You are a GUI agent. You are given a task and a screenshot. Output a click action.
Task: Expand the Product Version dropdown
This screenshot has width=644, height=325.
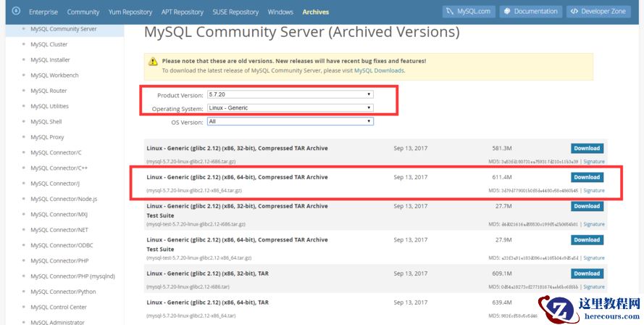(290, 94)
